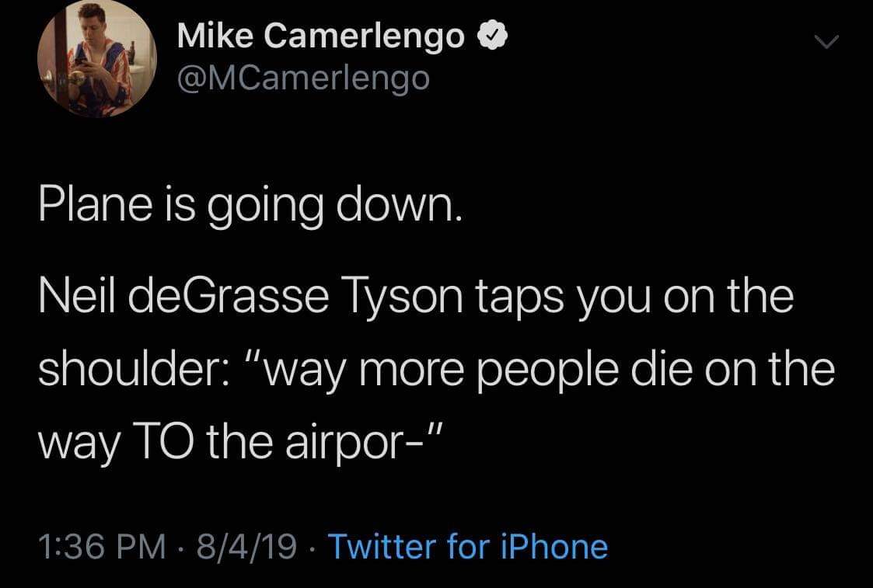Viewport: 873px width, 588px height.
Task: Click the display name Mike Camerlengo
Action: tap(321, 37)
